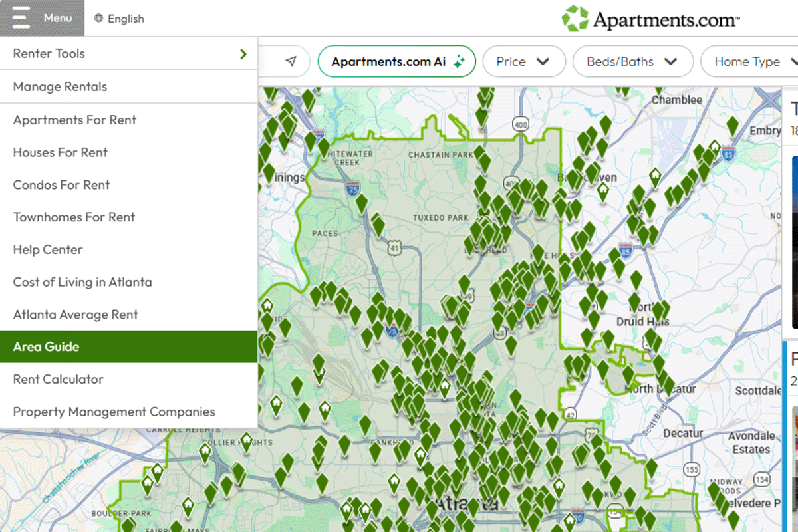Click the Decatur map label

[x=683, y=433]
